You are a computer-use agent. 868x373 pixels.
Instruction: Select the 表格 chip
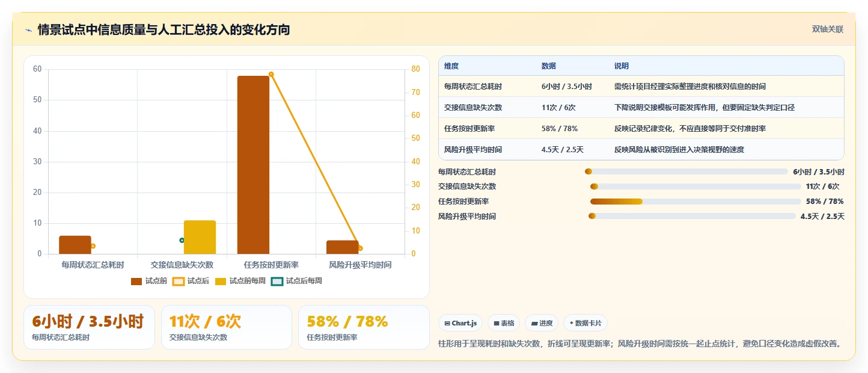point(504,323)
